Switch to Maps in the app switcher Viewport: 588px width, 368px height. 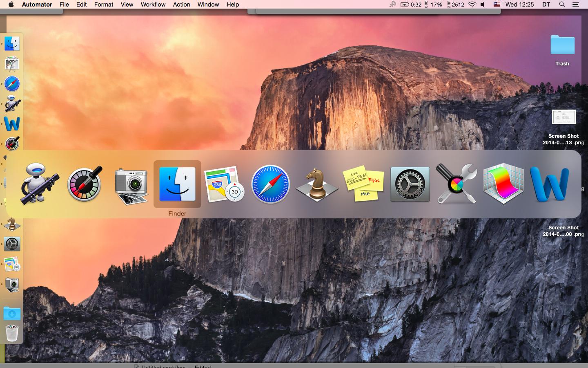pos(224,184)
